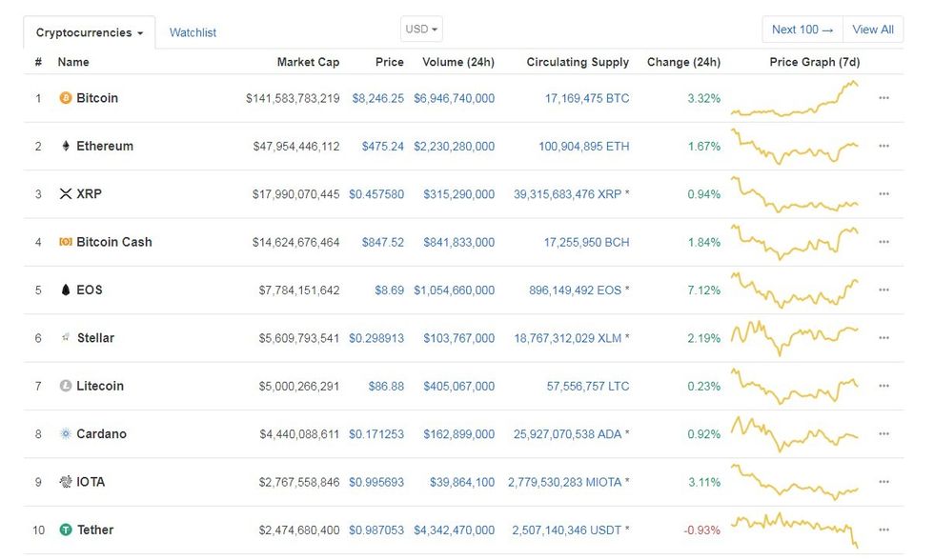Click the Bitcoin Cash icon

tap(64, 242)
